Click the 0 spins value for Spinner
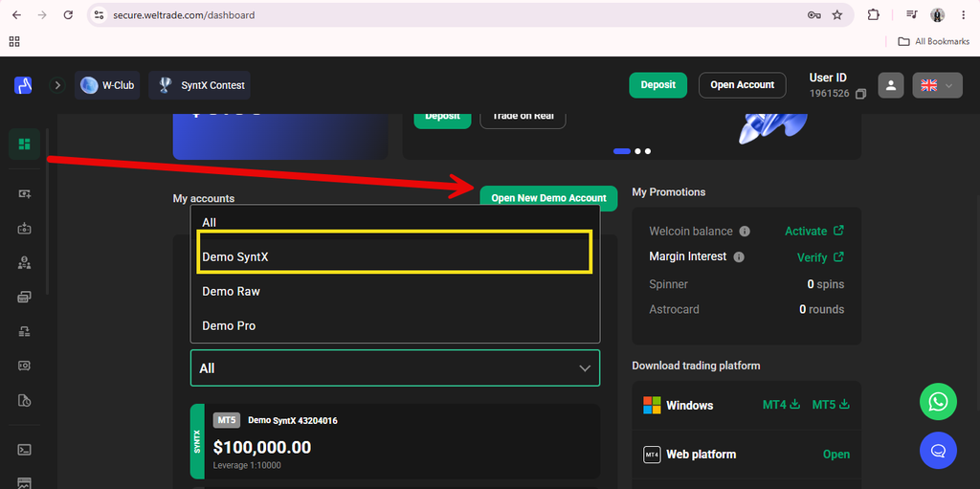The width and height of the screenshot is (980, 489). point(826,284)
